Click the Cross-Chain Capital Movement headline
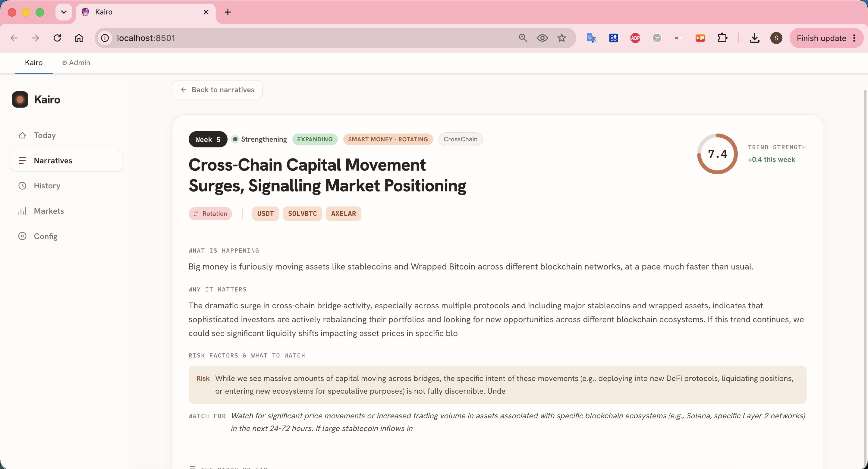This screenshot has width=868, height=469. tap(327, 175)
